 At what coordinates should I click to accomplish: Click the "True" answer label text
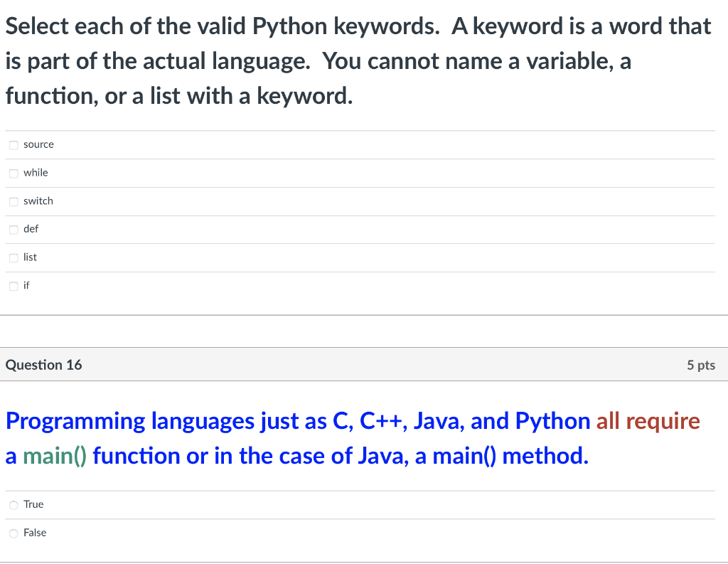tap(33, 504)
